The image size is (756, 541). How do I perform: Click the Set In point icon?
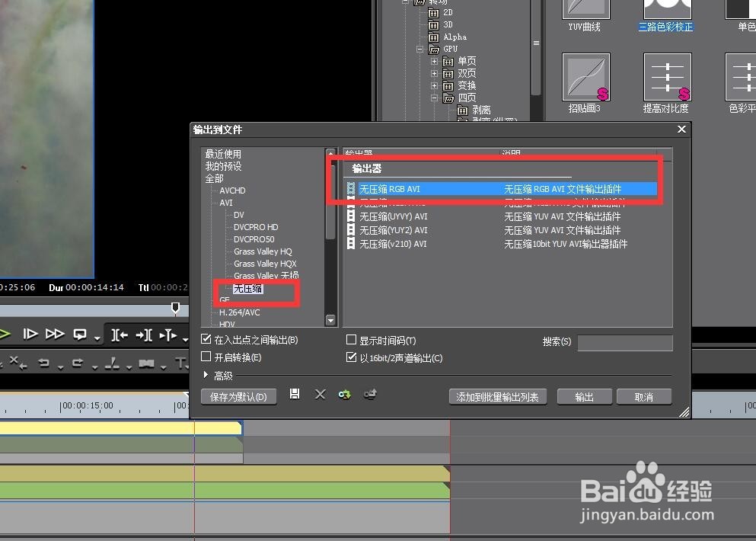(120, 335)
